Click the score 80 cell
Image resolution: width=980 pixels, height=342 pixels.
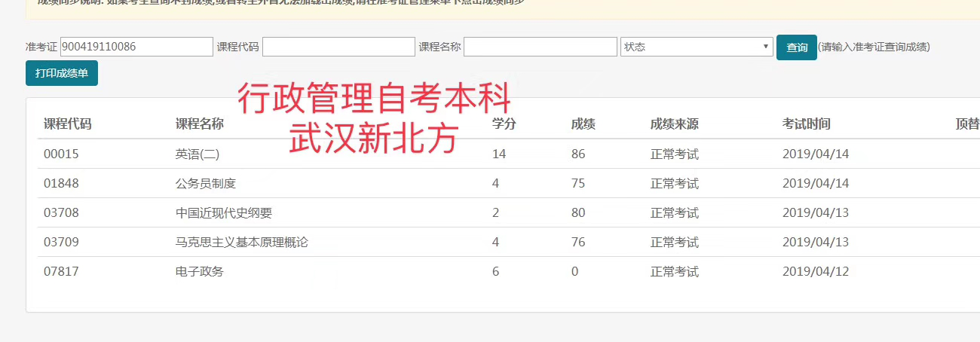click(x=578, y=212)
